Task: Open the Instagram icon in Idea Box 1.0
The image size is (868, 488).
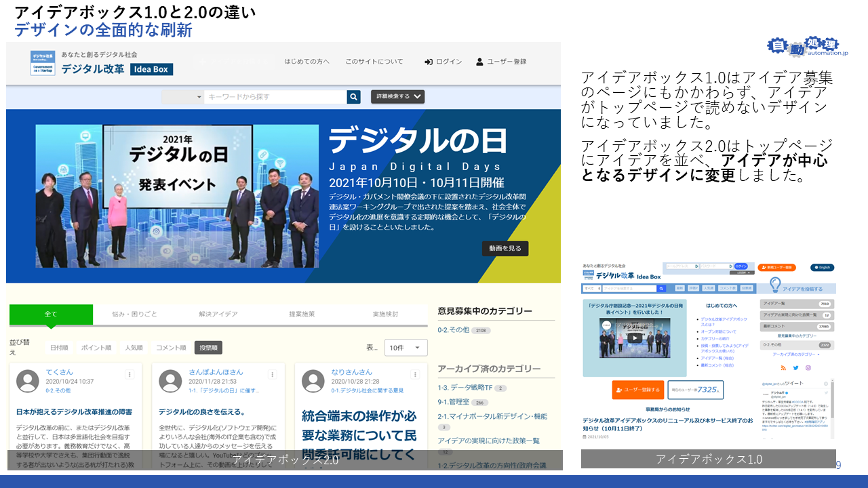Action: click(808, 368)
